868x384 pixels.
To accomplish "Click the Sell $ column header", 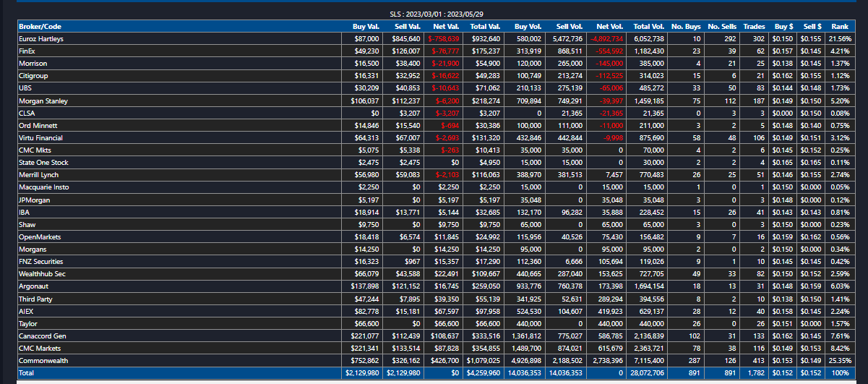I will pos(812,26).
